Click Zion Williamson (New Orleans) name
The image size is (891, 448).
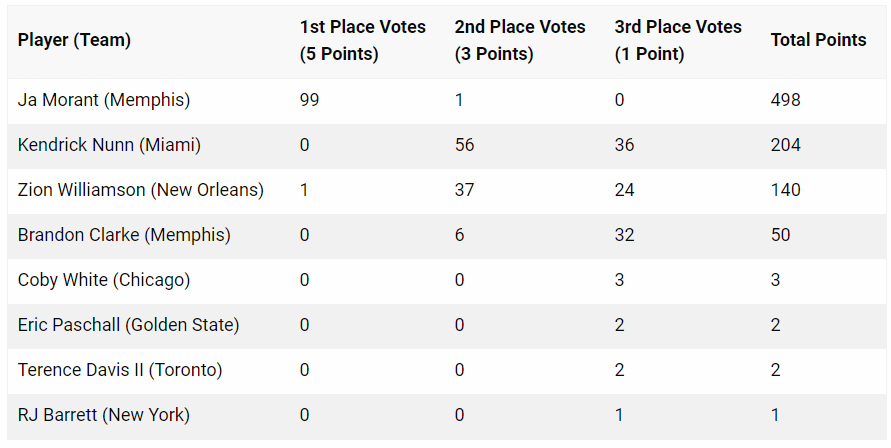[x=141, y=190]
